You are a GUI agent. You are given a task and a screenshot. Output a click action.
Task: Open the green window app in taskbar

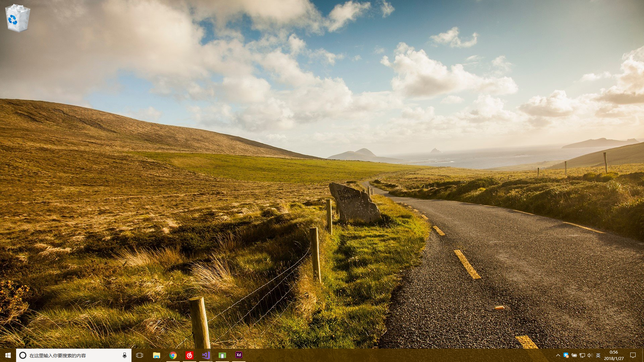coord(222,355)
